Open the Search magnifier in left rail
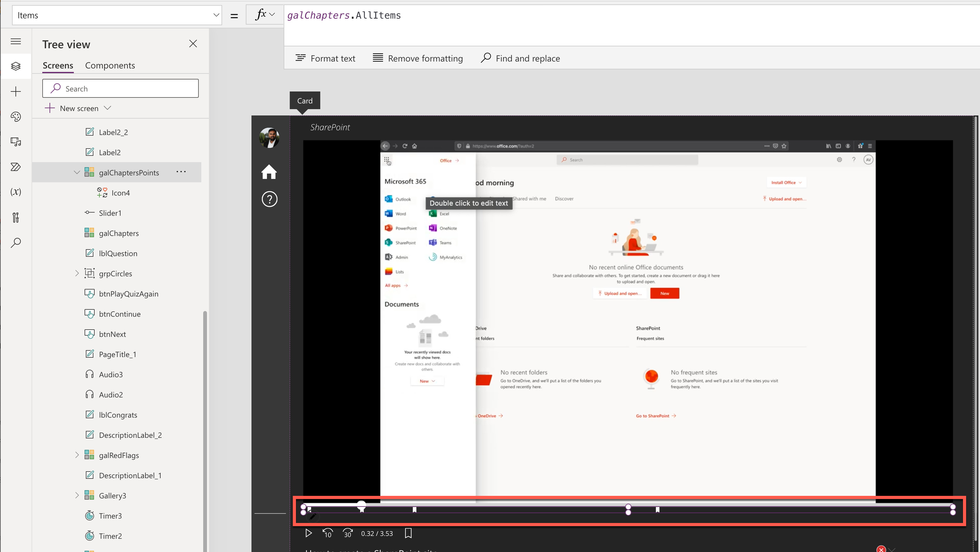The height and width of the screenshot is (552, 980). [15, 242]
